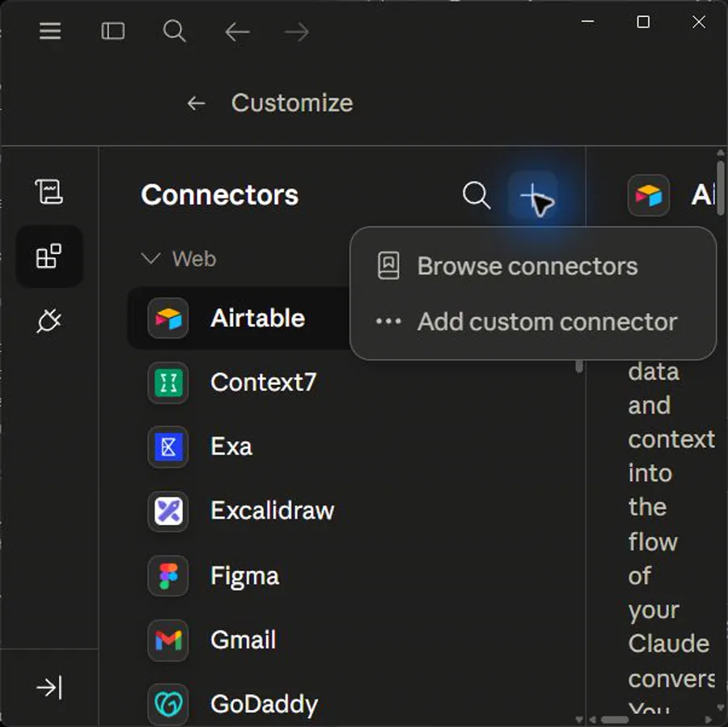
Task: Toggle the sidebar panel icon
Action: coord(112,31)
